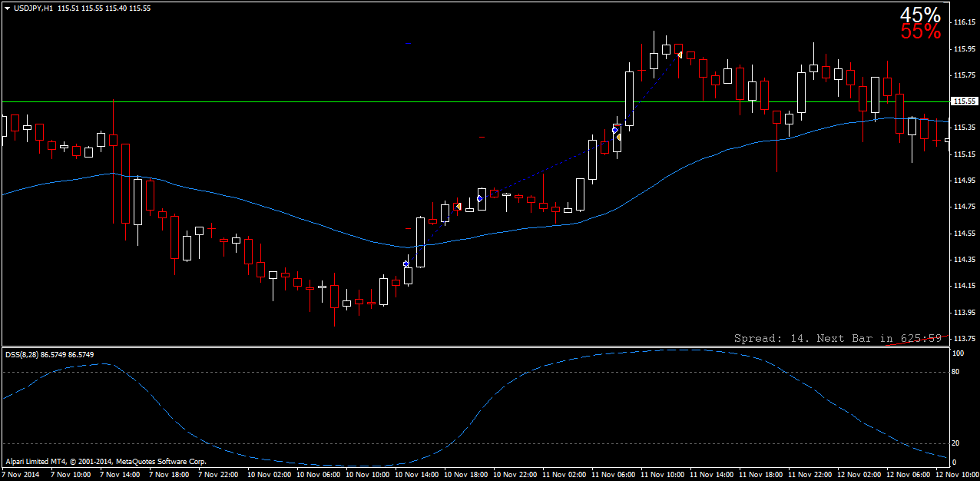The image size is (980, 481).
Task: Click the 116.15 price scale label
Action: [965, 22]
